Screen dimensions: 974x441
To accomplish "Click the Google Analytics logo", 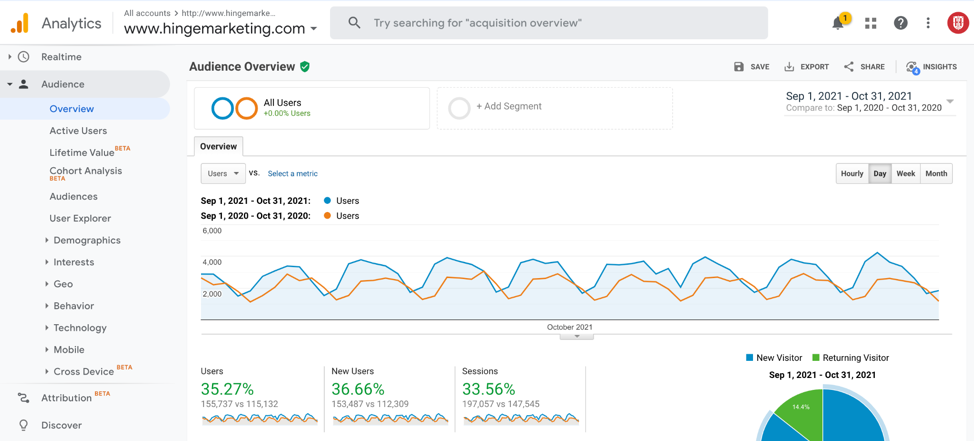I will pos(20,23).
